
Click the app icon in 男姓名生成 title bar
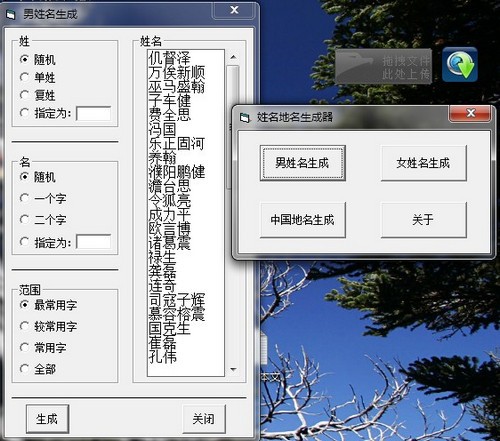pos(11,14)
